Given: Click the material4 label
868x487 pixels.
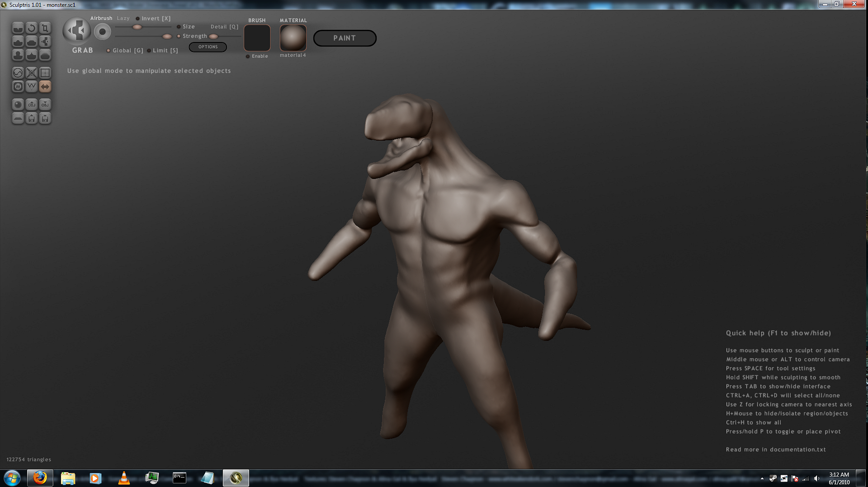Looking at the screenshot, I should (x=292, y=55).
